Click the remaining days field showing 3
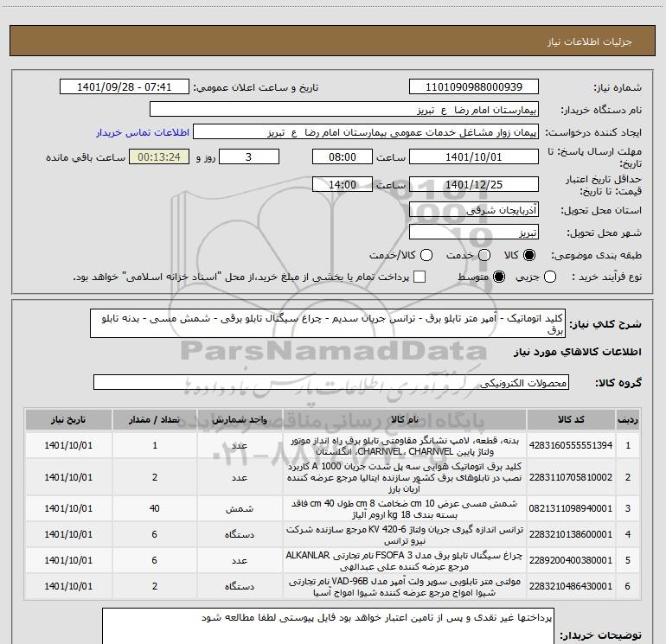This screenshot has height=644, width=666. point(248,156)
